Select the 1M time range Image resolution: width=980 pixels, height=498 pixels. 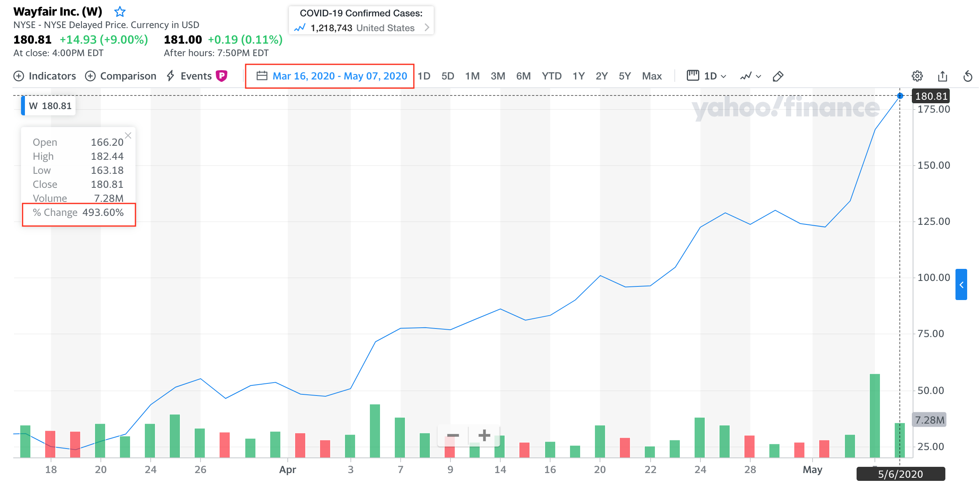click(472, 76)
